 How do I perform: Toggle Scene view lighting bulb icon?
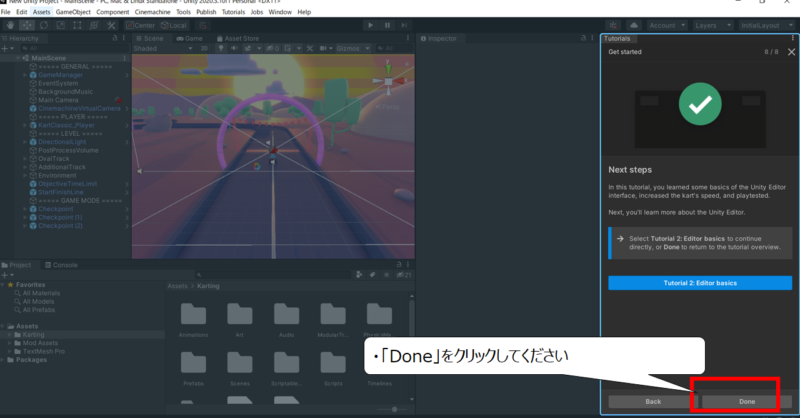220,48
